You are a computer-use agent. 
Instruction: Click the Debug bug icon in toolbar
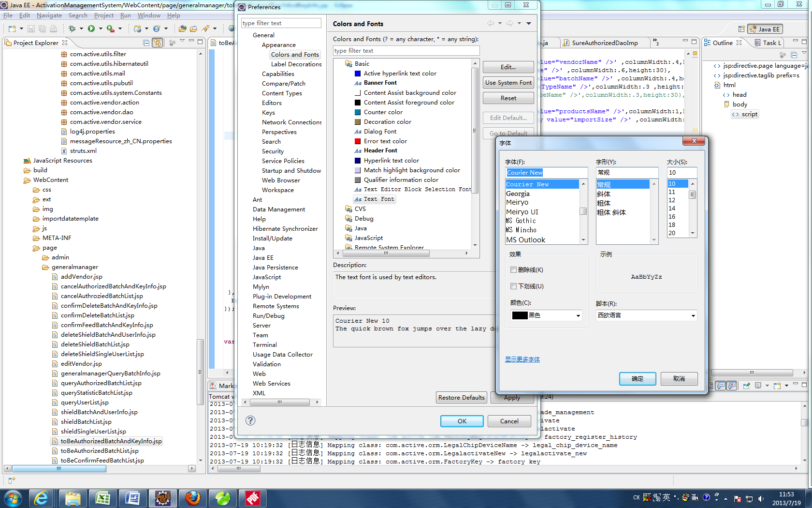click(x=72, y=29)
